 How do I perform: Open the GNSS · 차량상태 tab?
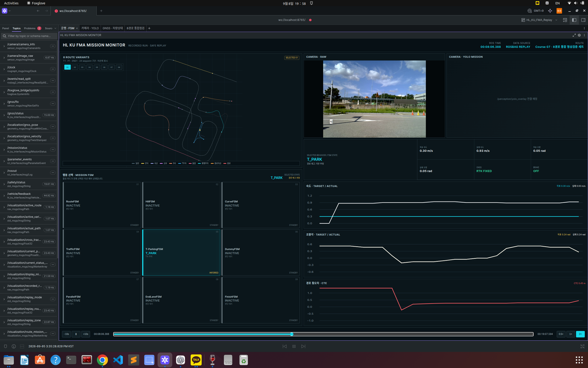pos(113,28)
